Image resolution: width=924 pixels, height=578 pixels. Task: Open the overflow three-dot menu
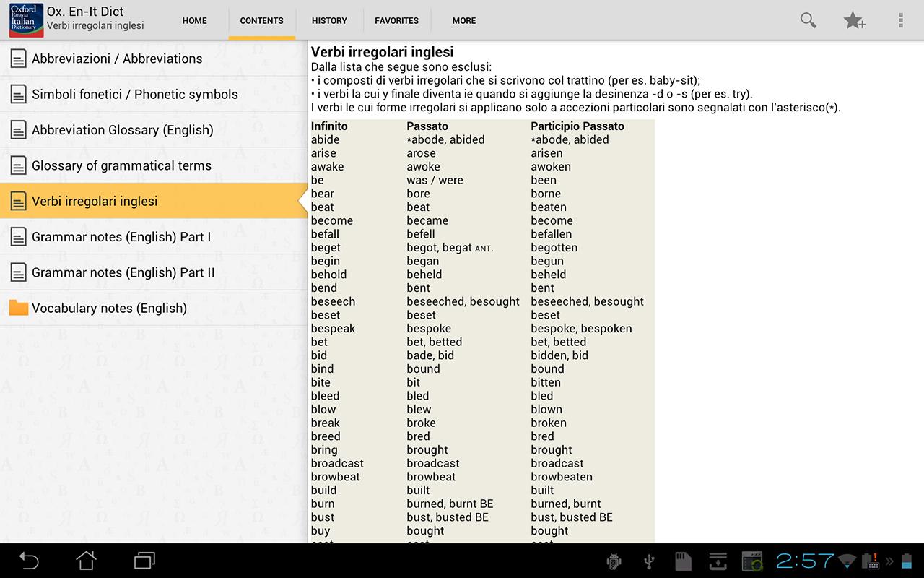[901, 20]
